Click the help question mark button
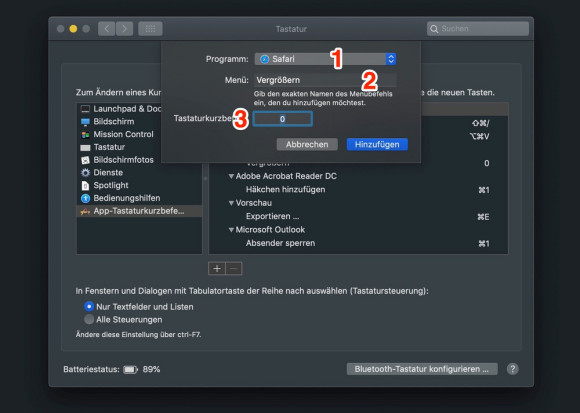Screen dimensions: 580x413 click(512, 369)
